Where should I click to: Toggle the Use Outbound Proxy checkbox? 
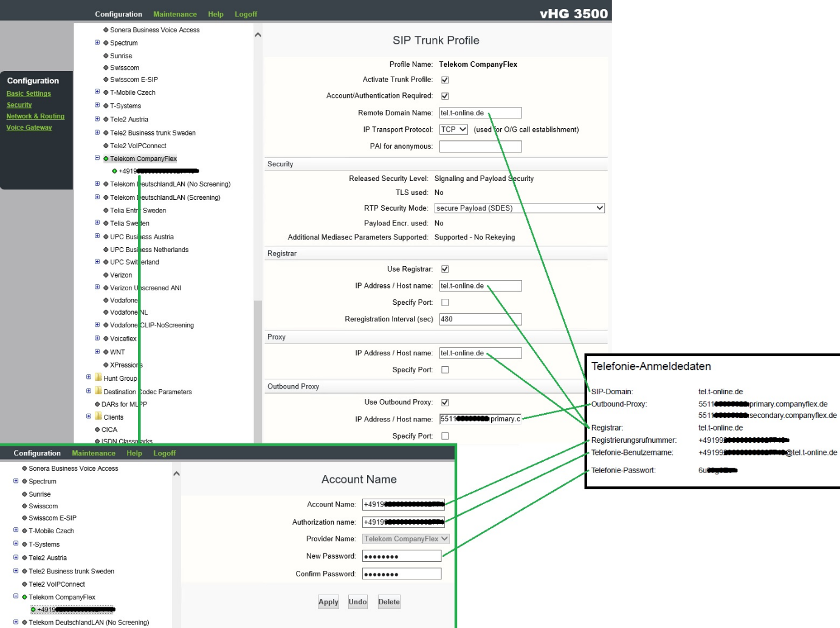[445, 403]
